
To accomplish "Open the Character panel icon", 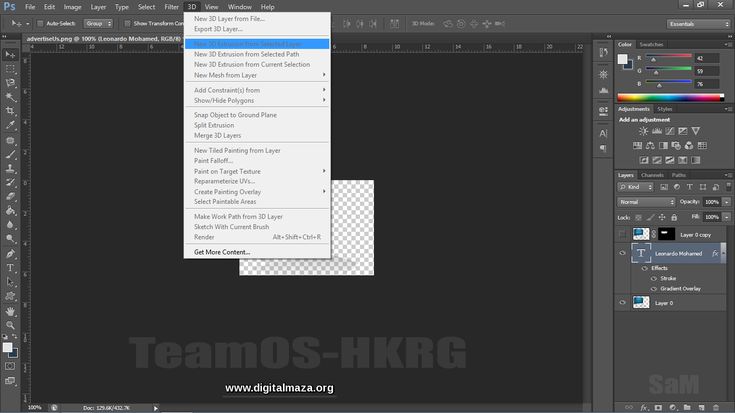I will [603, 133].
